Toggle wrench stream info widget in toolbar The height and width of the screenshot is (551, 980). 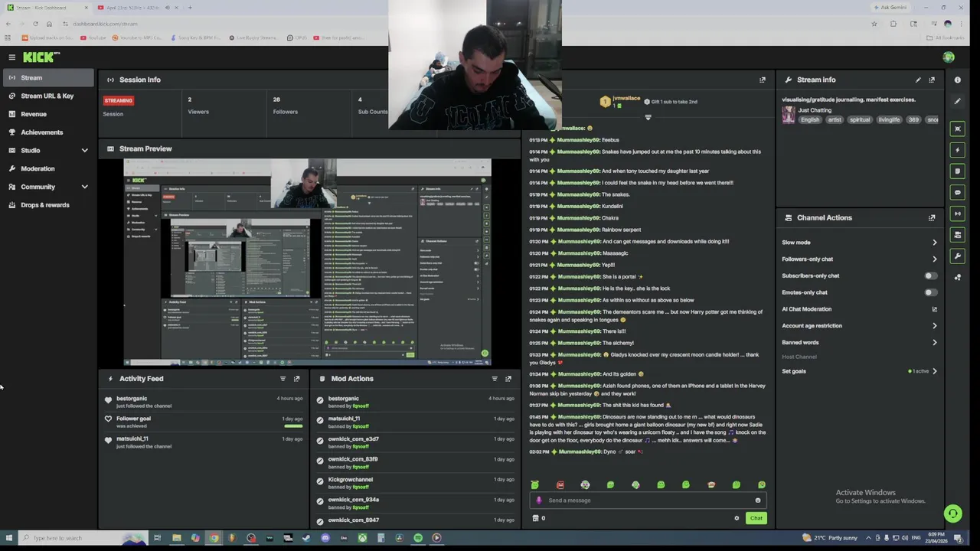(957, 256)
